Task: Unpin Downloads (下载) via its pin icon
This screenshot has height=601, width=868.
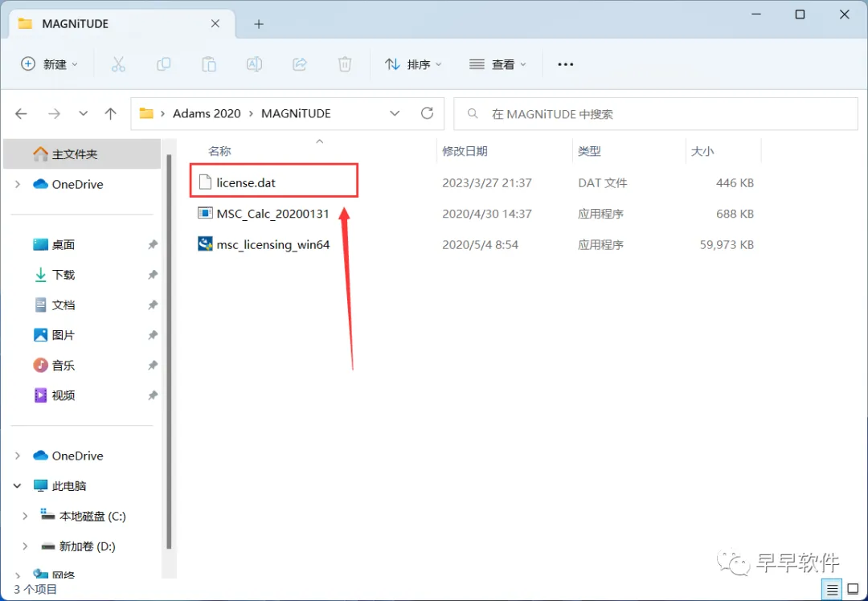Action: 153,275
